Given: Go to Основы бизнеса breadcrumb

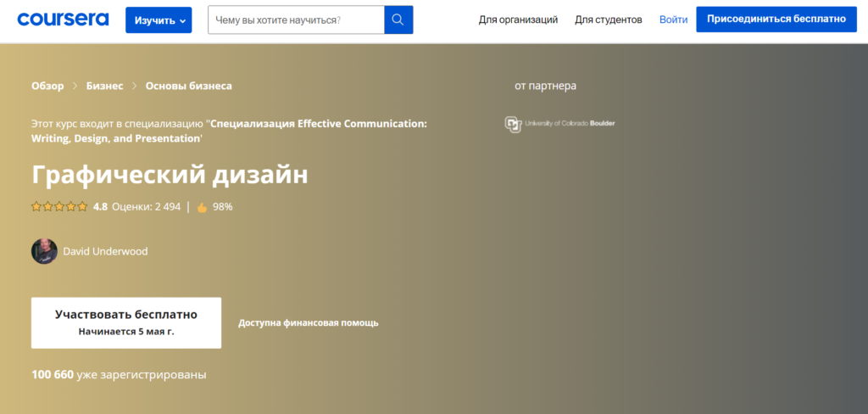Looking at the screenshot, I should click(189, 86).
